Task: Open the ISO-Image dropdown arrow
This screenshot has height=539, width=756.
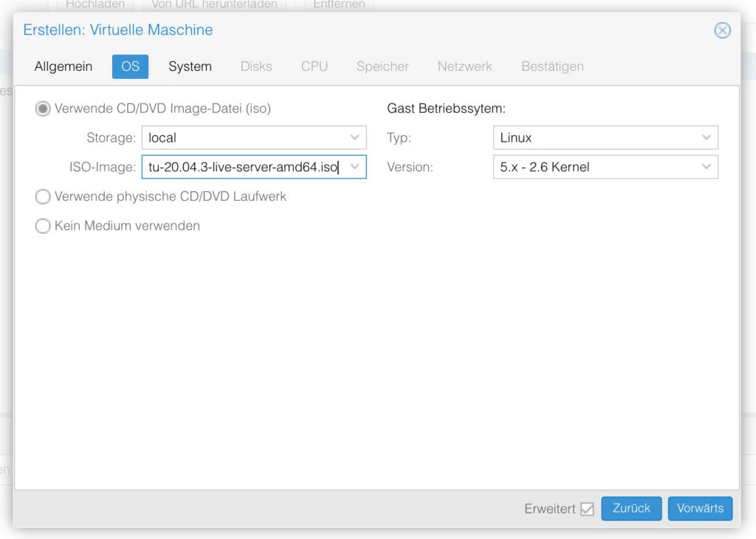Action: coord(355,168)
